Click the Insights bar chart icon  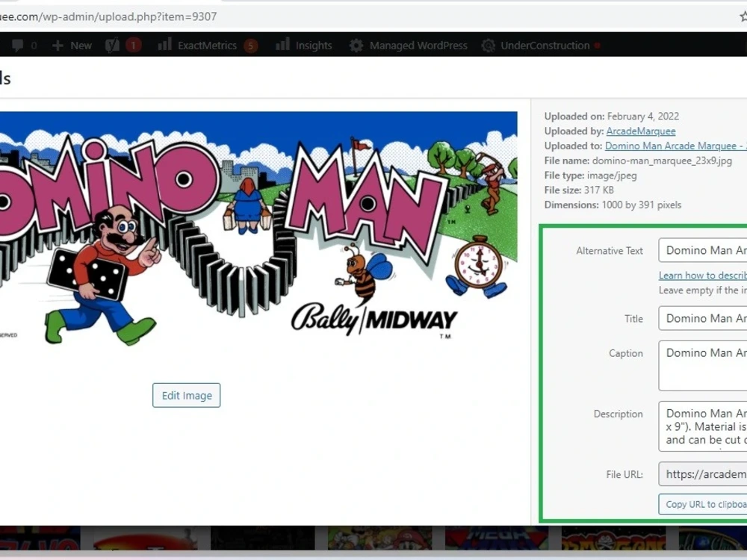282,45
